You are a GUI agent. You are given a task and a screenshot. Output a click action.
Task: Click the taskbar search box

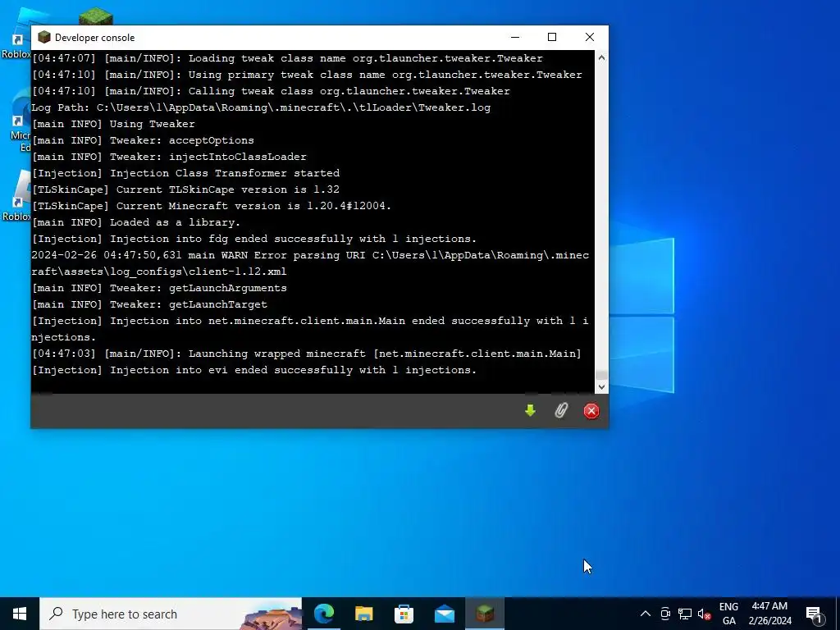coord(171,614)
